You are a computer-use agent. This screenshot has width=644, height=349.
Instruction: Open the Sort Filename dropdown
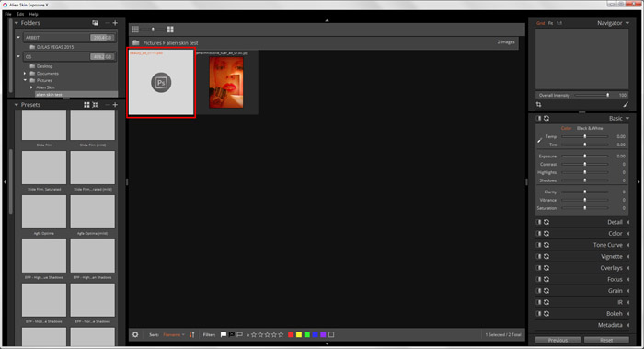tap(174, 334)
